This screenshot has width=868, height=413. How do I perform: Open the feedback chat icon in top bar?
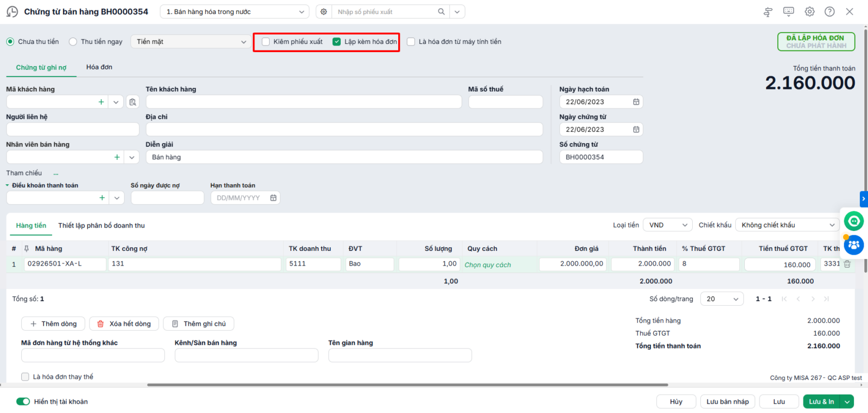click(789, 11)
